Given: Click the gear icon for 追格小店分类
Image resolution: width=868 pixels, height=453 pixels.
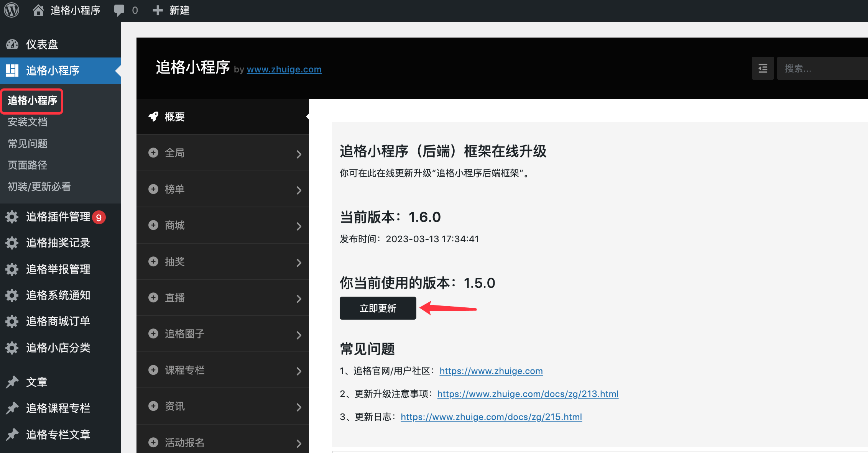Looking at the screenshot, I should pos(12,348).
